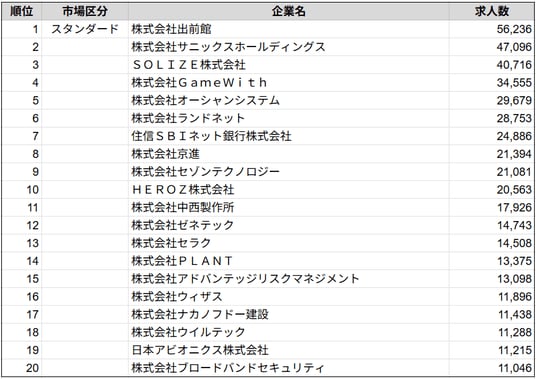The image size is (536, 379).
Task: Click the 順位 column header
Action: tap(22, 12)
